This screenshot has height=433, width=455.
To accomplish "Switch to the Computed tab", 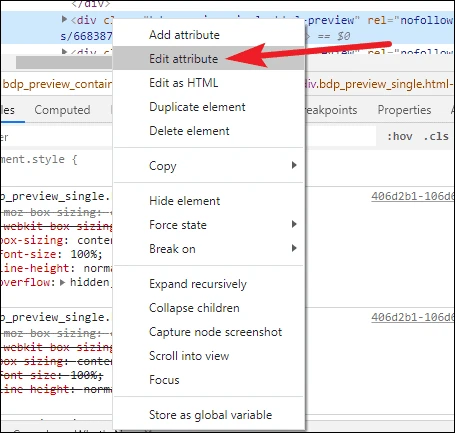I will point(62,110).
